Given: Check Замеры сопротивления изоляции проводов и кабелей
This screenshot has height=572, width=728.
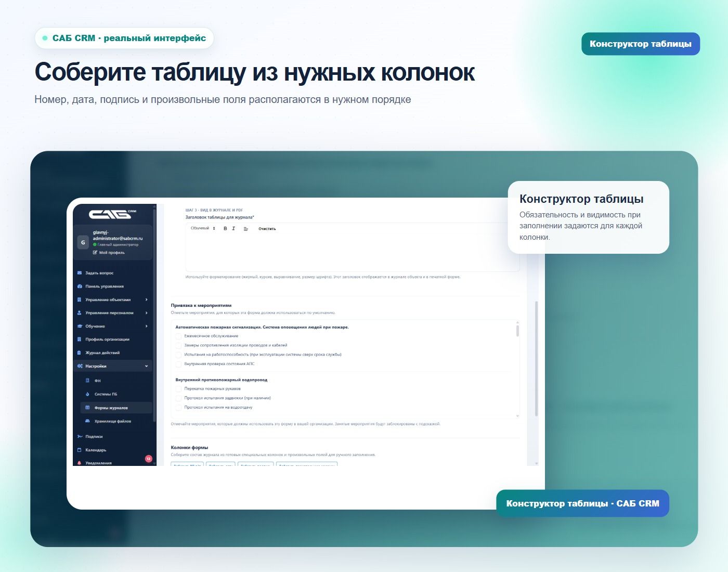Looking at the screenshot, I should coord(178,346).
